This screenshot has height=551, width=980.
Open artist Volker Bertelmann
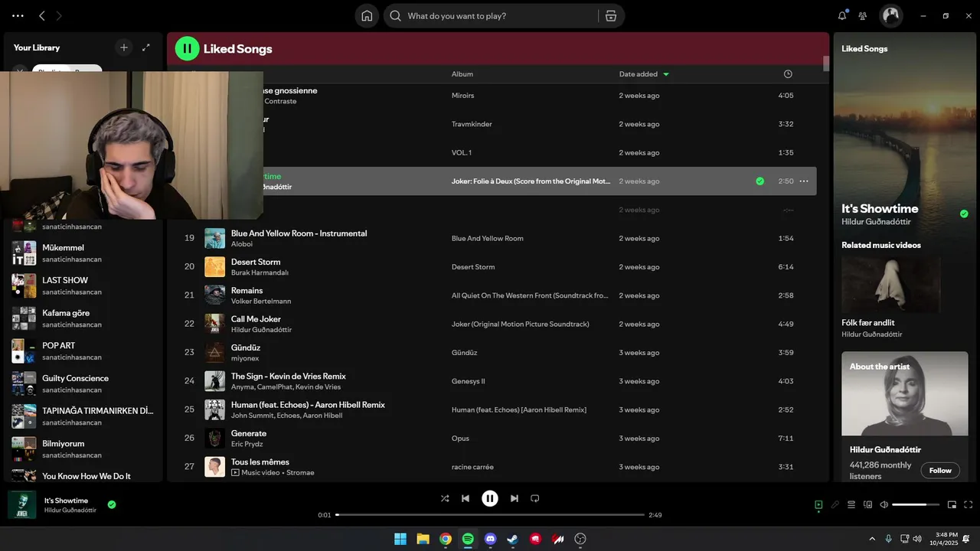click(261, 302)
